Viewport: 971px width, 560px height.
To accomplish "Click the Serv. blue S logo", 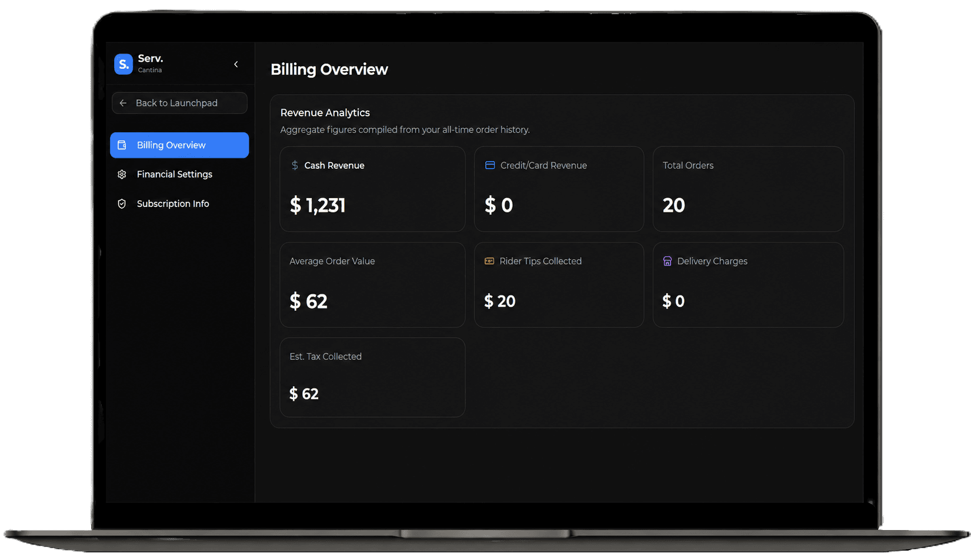I will (x=124, y=64).
